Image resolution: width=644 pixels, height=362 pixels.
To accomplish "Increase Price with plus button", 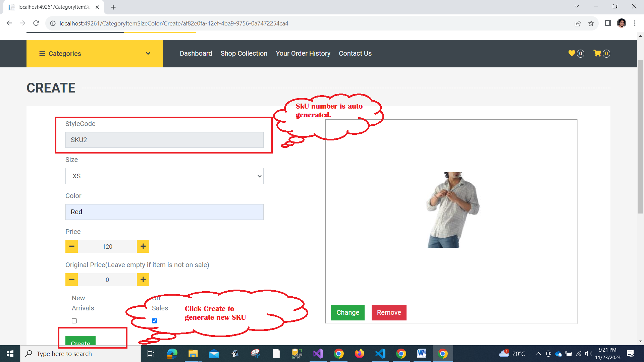I will pos(143,246).
